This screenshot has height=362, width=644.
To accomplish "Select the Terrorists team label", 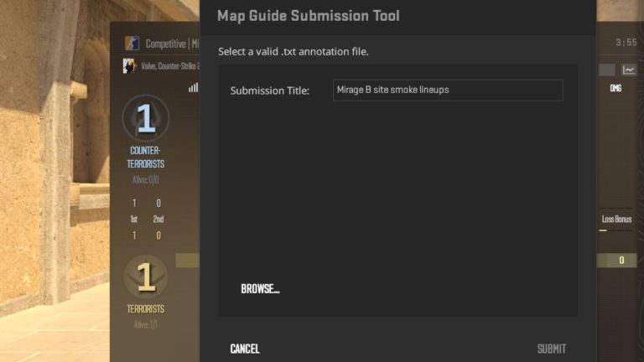I will (146, 309).
